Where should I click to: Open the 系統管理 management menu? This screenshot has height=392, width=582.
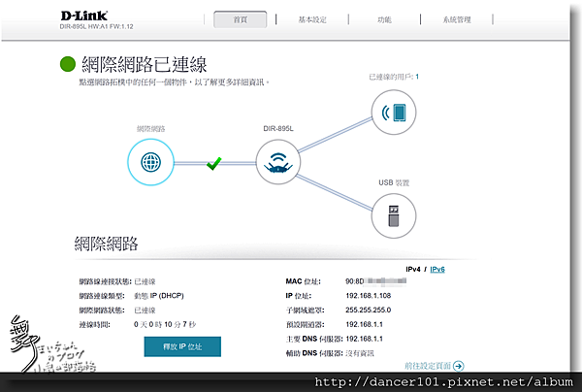[457, 19]
